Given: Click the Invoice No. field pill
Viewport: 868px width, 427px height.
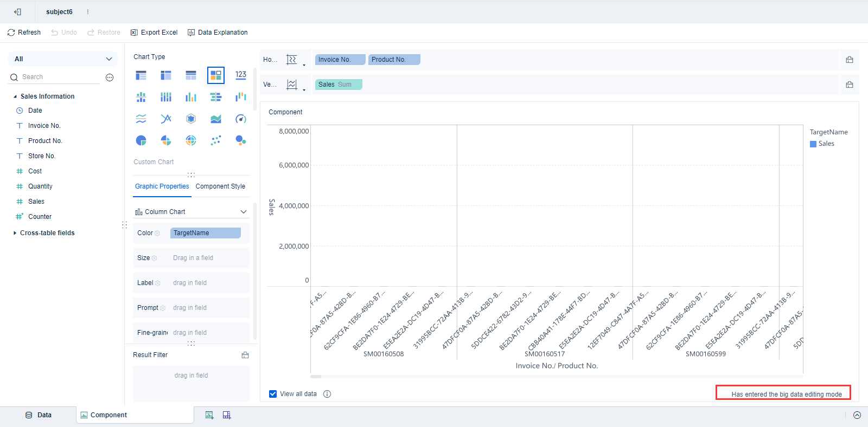Looking at the screenshot, I should 340,60.
